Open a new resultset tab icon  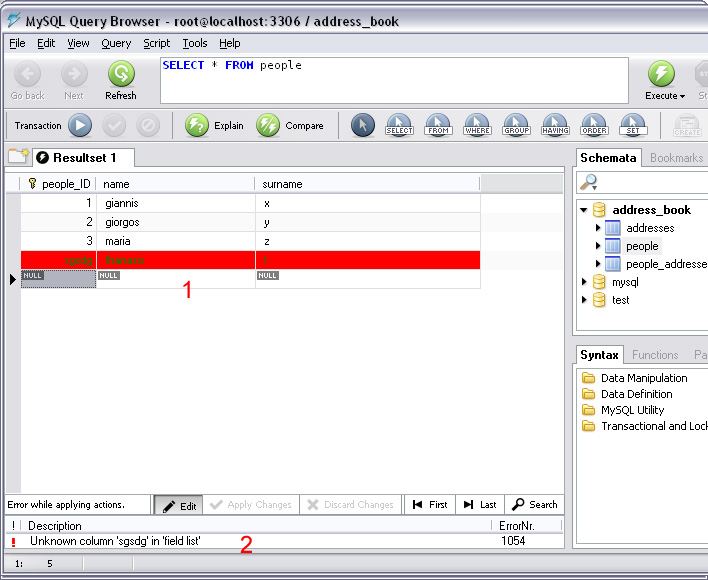click(18, 156)
